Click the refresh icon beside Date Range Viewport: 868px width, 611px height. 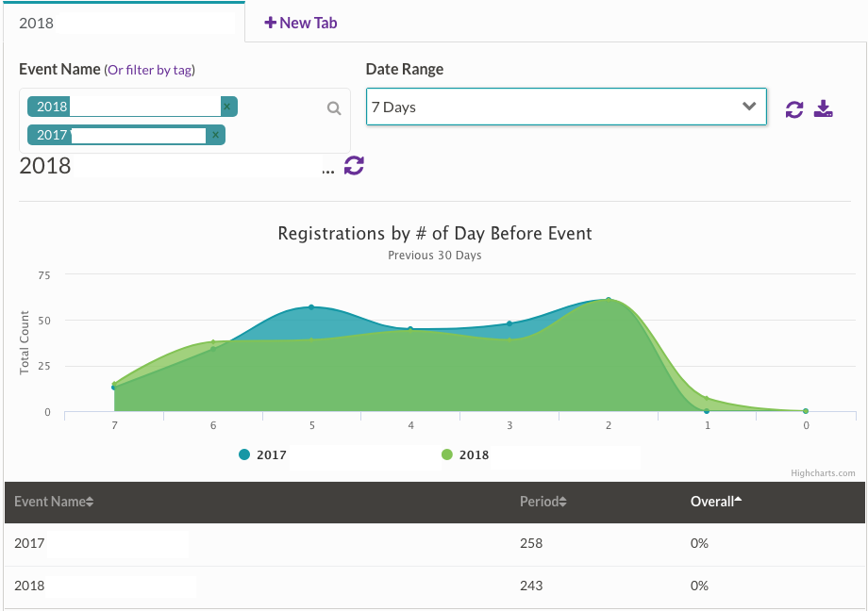coord(794,109)
